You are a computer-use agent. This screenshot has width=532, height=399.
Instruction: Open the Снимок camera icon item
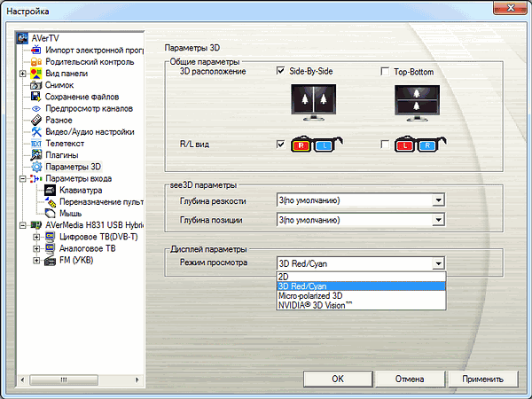coord(36,85)
